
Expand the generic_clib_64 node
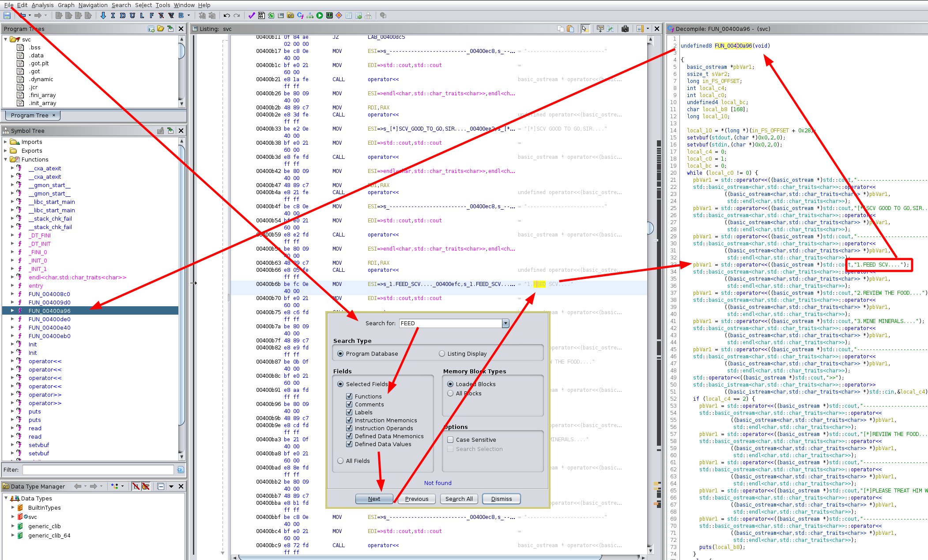13,536
